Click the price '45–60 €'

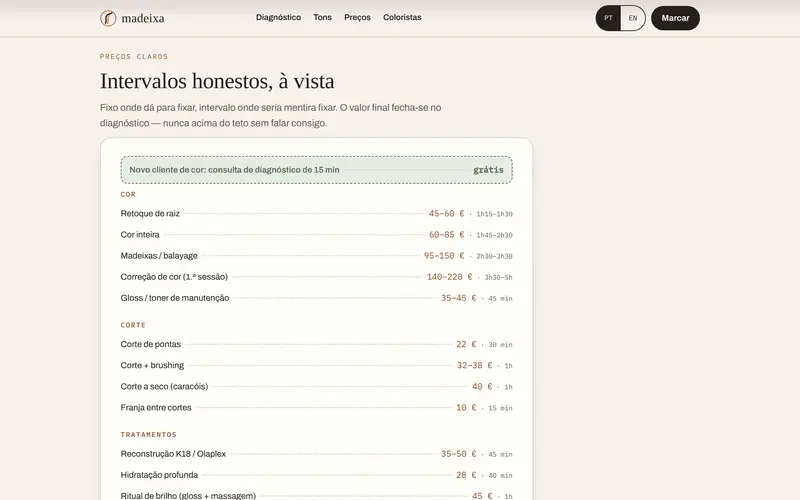pyautogui.click(x=446, y=214)
